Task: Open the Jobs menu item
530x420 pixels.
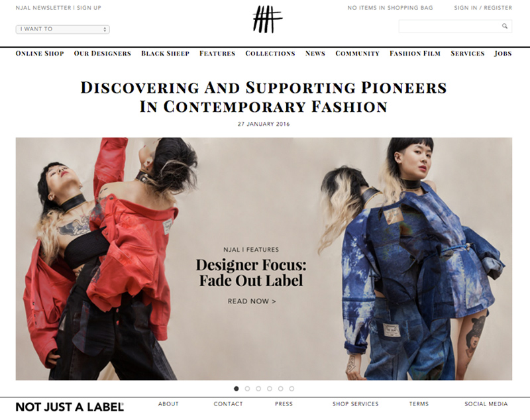Action: [x=503, y=54]
